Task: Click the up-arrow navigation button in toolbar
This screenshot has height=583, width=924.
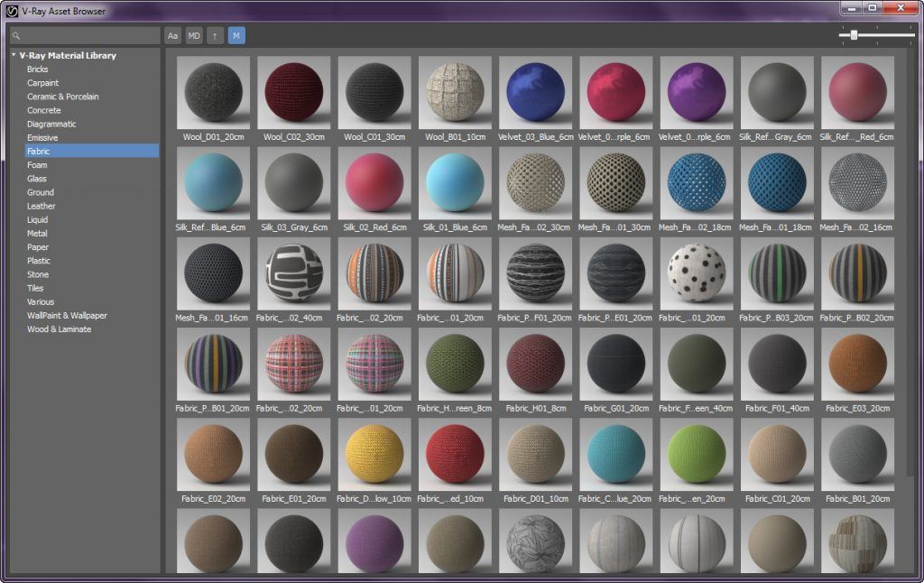Action: pos(214,35)
